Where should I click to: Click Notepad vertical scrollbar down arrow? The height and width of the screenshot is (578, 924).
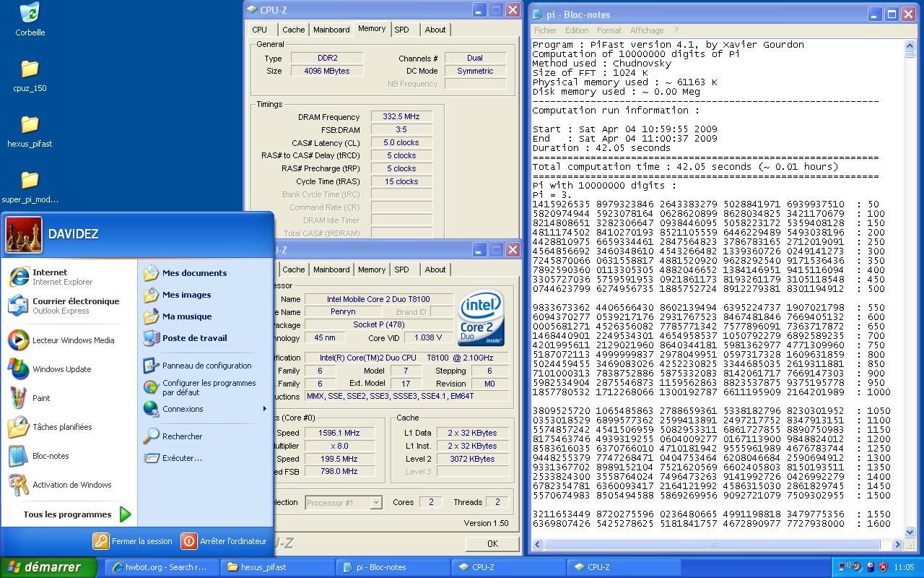[x=910, y=532]
